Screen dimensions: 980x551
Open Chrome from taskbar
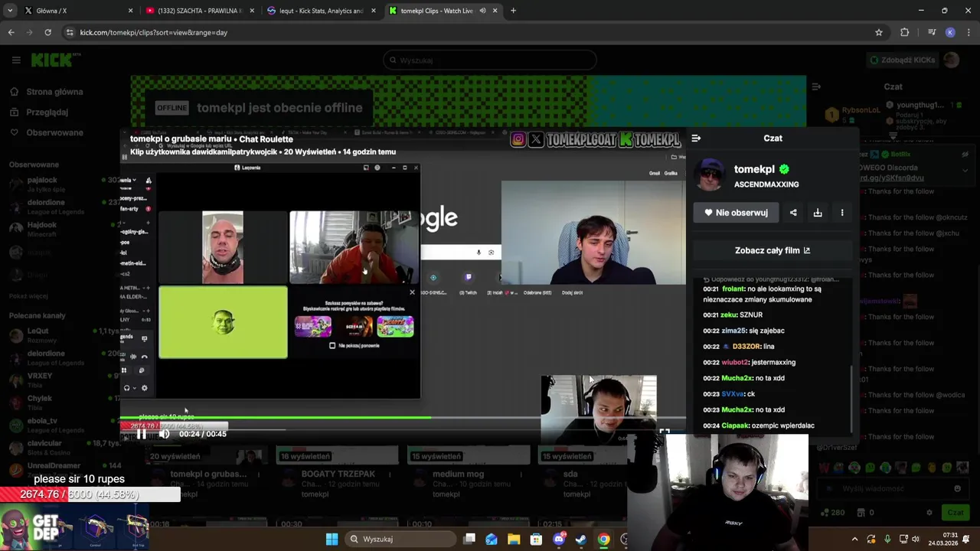click(603, 539)
